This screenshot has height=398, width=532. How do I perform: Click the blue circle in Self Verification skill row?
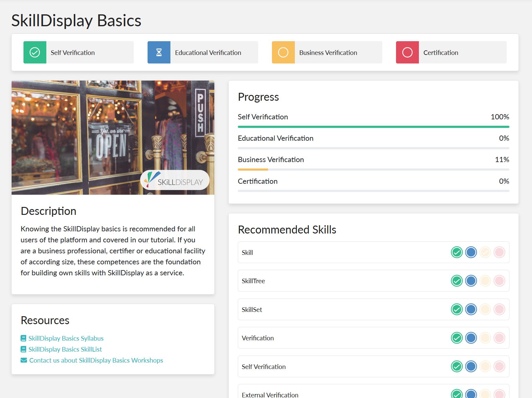471,367
